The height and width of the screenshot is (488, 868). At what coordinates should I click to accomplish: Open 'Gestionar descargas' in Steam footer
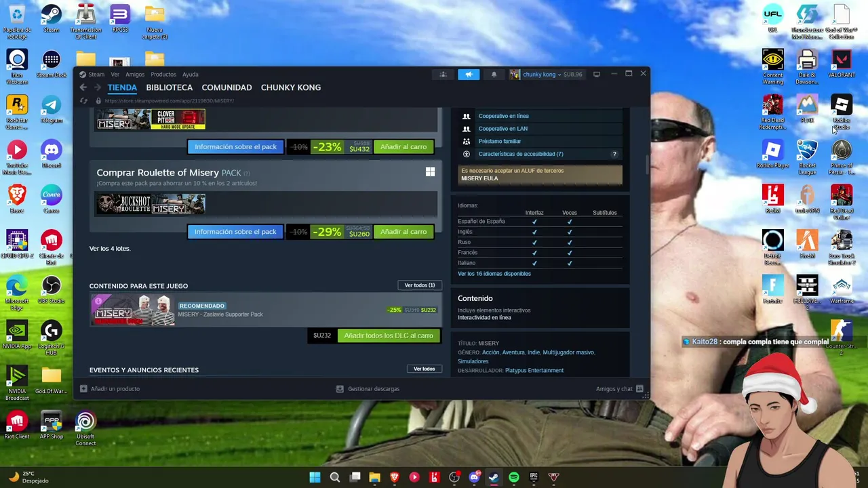coord(368,389)
